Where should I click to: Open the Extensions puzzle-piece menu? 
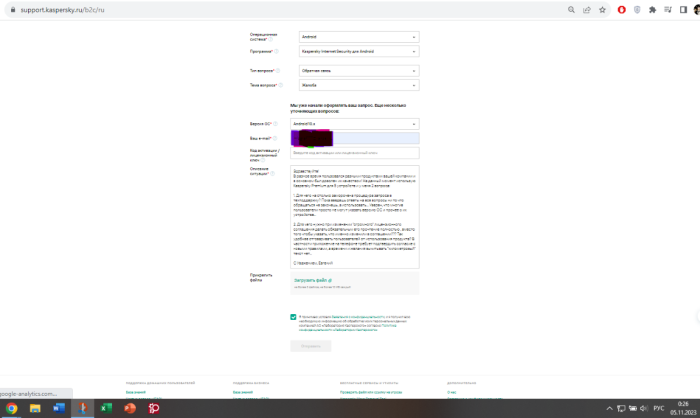point(652,10)
